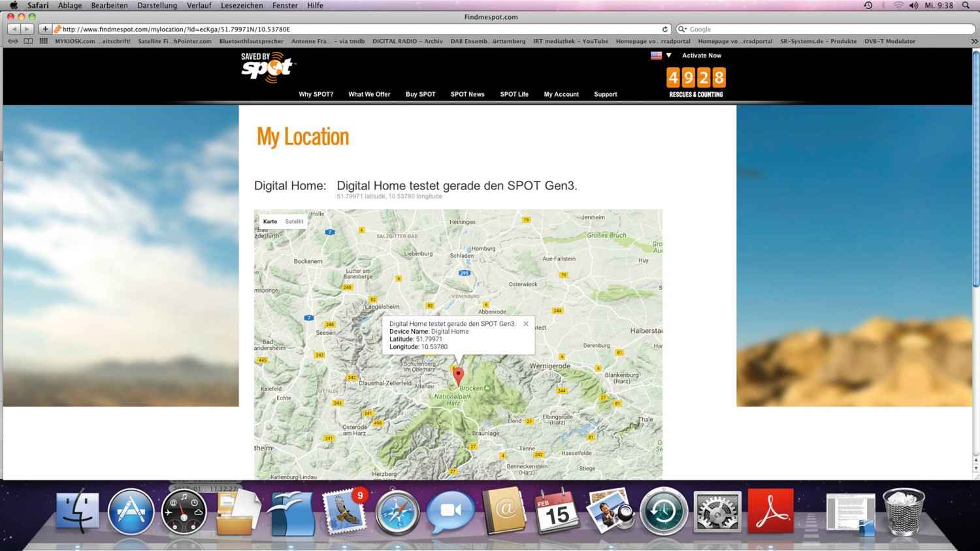Open DVB-T Modulator bookmark
The image size is (980, 551).
pos(890,41)
